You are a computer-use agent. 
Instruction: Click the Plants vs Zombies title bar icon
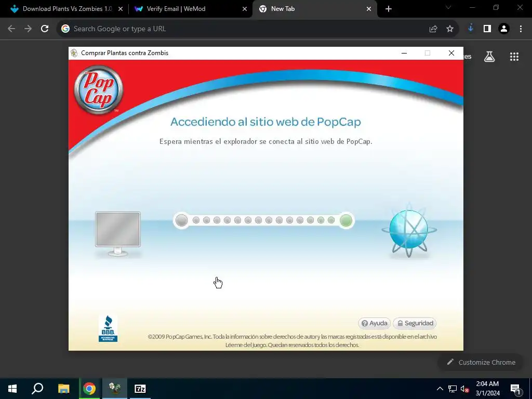pos(74,53)
